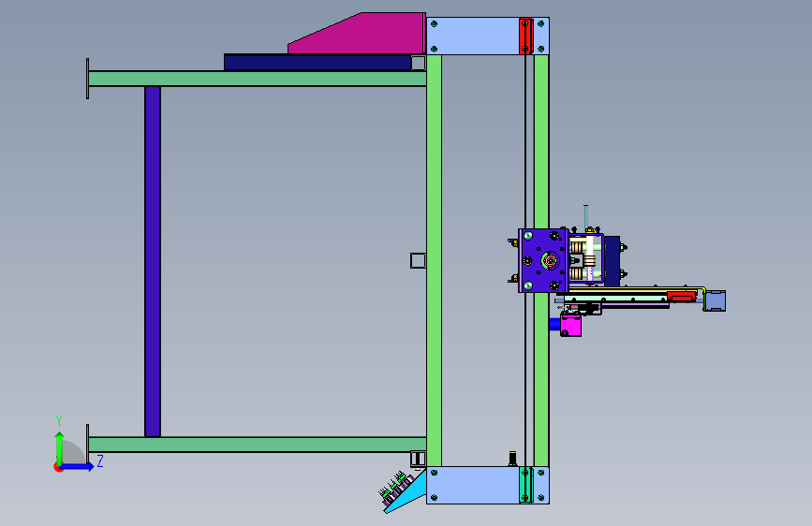Image resolution: width=812 pixels, height=526 pixels.
Task: Select the small black bumper on bottom plate
Action: click(x=512, y=459)
